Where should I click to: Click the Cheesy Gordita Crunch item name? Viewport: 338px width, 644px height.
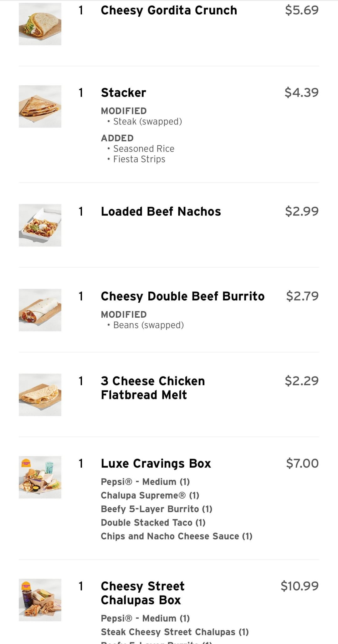tap(169, 10)
